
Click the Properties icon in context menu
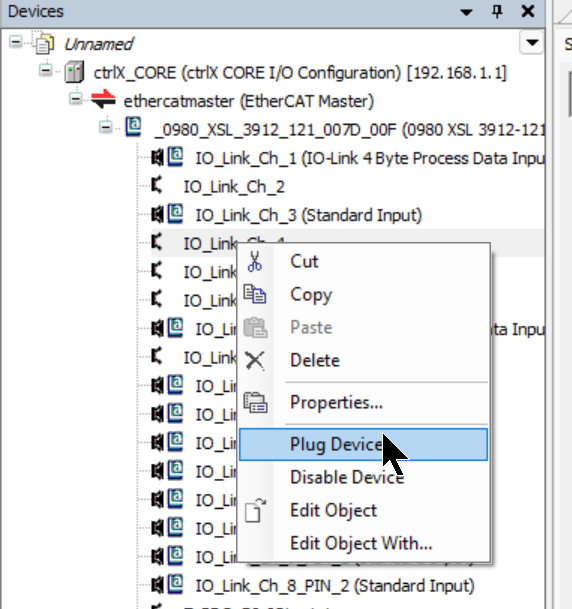pos(255,402)
